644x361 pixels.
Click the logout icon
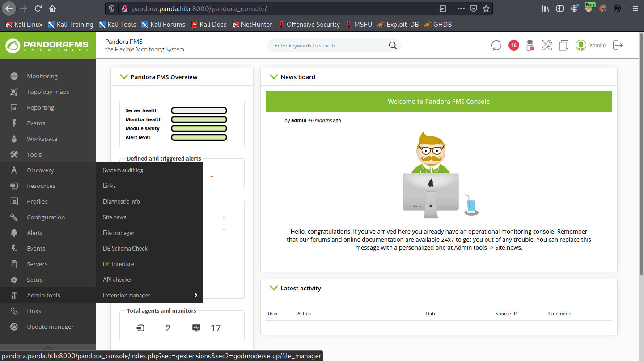618,45
